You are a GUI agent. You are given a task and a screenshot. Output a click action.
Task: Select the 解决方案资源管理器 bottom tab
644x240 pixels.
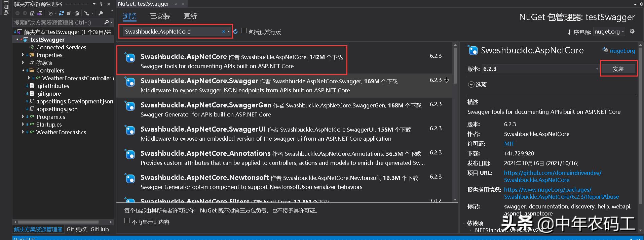[38, 229]
